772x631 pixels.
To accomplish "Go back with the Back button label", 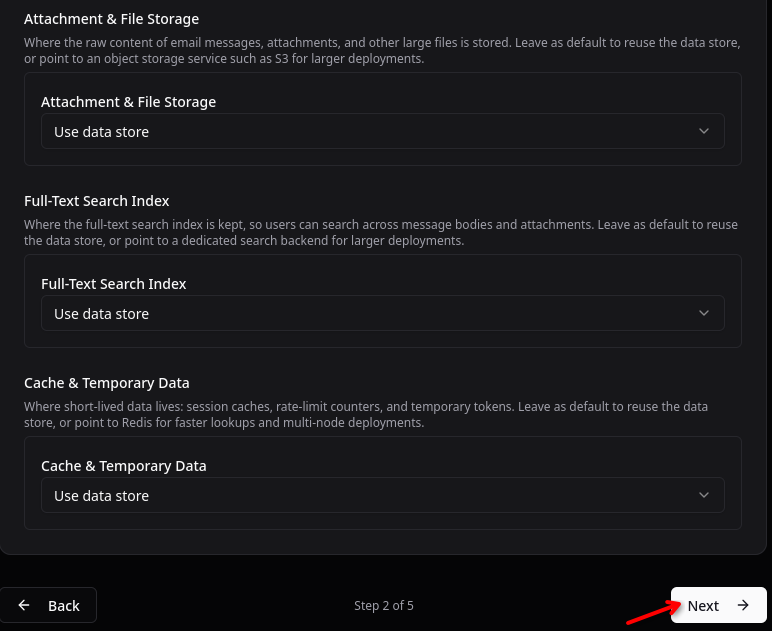I will point(64,605).
